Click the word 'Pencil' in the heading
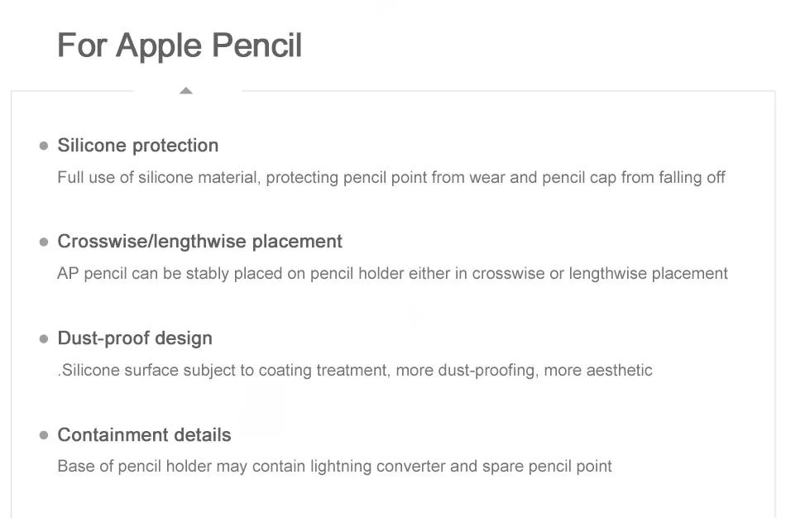 (256, 46)
